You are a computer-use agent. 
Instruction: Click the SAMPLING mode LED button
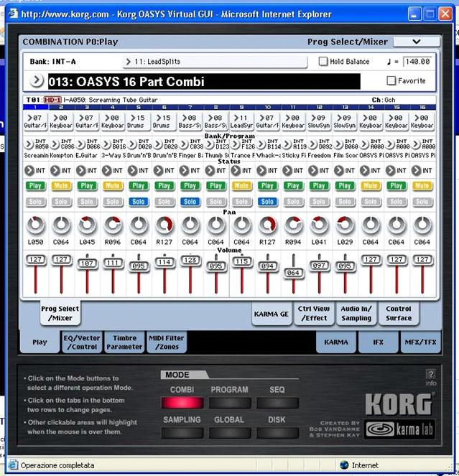click(x=182, y=433)
